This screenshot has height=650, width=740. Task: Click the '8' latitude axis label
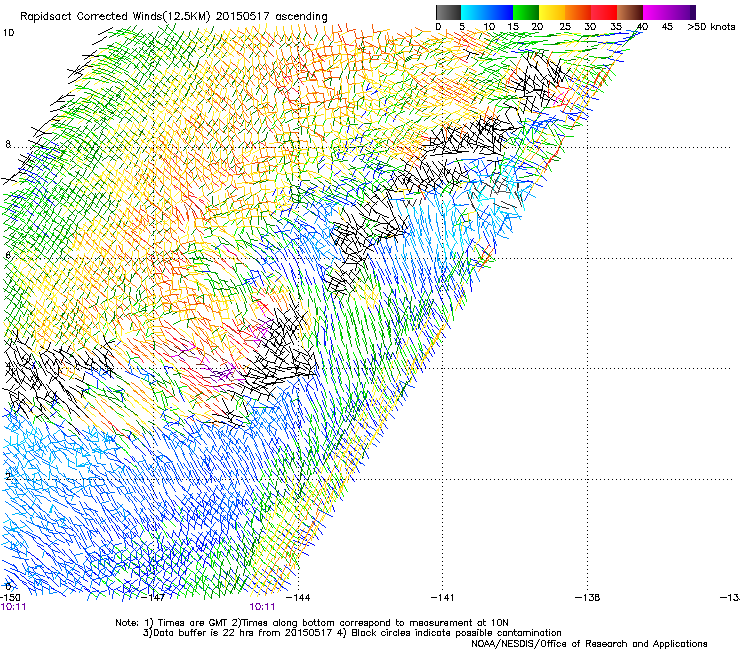(x=8, y=144)
